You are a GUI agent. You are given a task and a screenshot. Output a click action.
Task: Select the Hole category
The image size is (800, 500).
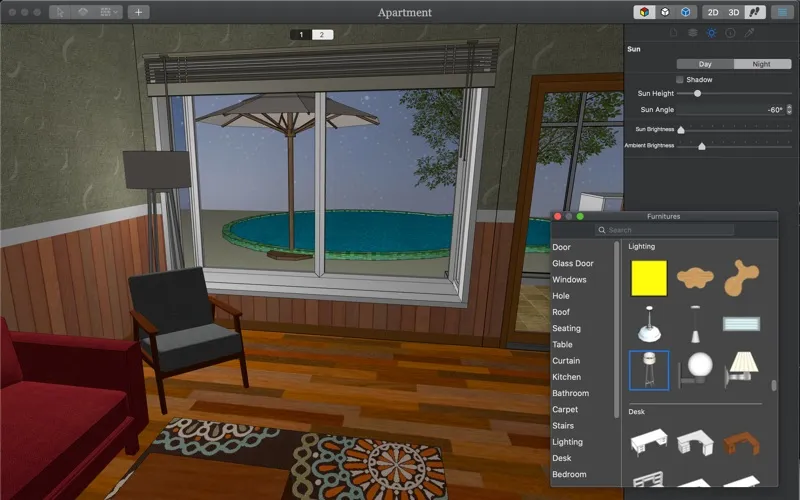(x=561, y=296)
